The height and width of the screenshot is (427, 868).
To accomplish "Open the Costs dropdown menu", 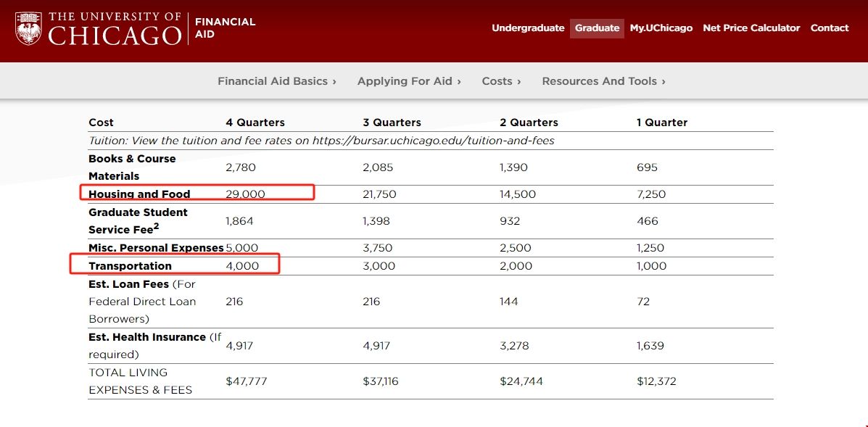I will 501,81.
